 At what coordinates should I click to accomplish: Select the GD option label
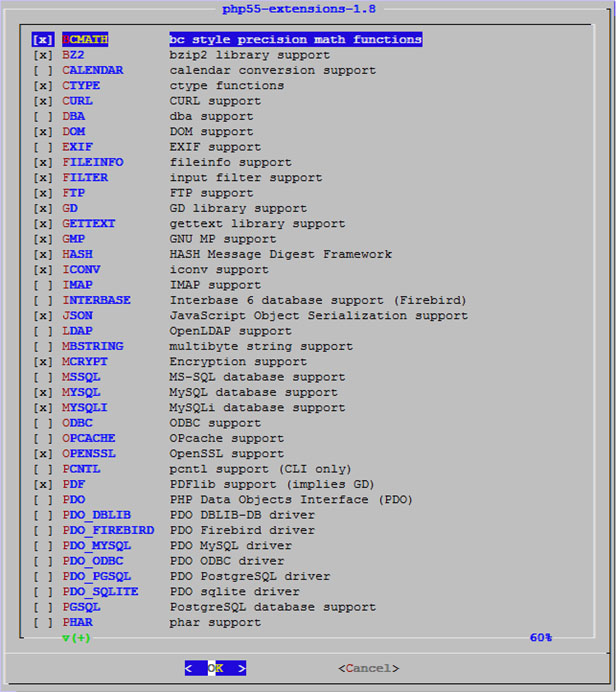(70, 208)
